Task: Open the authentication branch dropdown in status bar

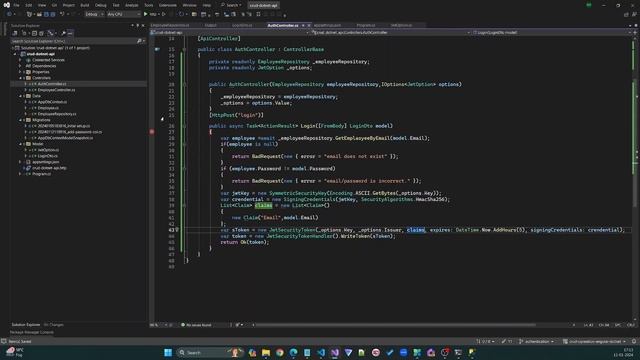Action: coord(536,341)
